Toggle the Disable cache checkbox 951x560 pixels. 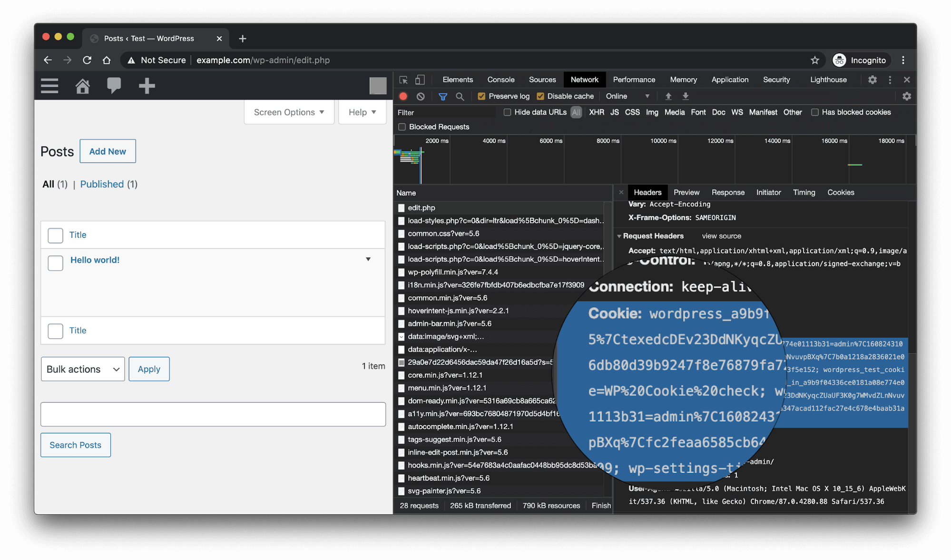(x=540, y=96)
